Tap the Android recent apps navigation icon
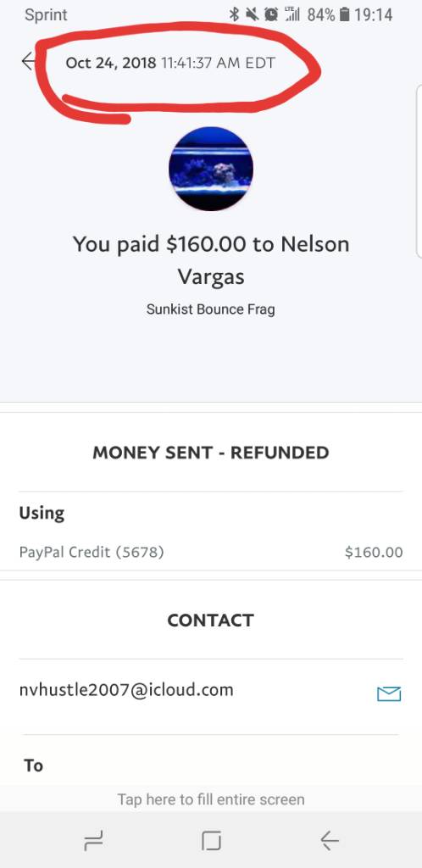The height and width of the screenshot is (868, 422). click(93, 842)
